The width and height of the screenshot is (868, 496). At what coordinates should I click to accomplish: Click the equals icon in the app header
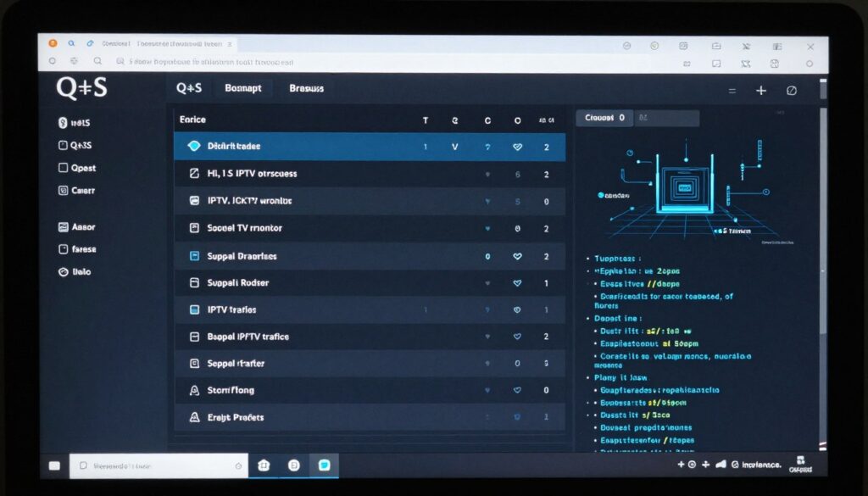[x=732, y=91]
